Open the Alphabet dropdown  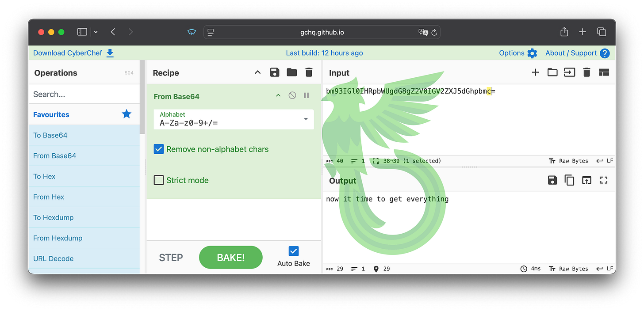point(234,119)
